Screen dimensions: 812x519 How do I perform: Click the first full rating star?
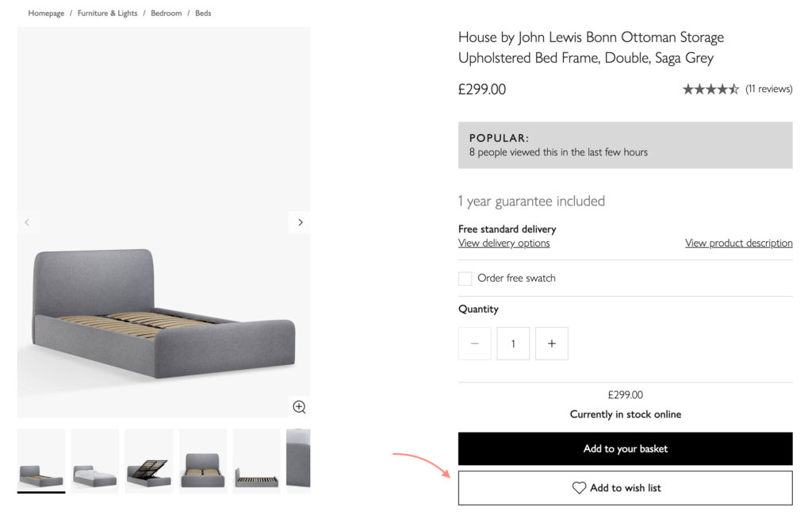pos(689,89)
